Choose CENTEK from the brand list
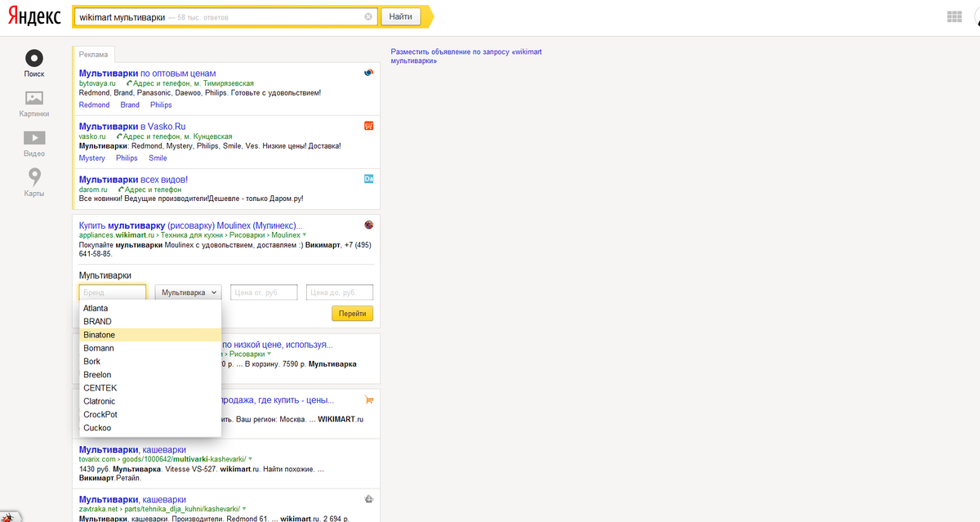This screenshot has width=980, height=522. pos(150,388)
